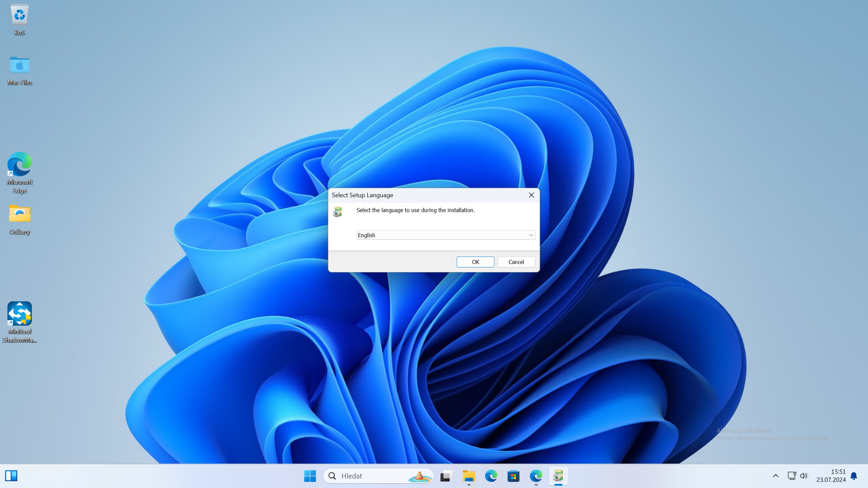868x488 pixels.
Task: Click the Windows Start button
Action: click(x=310, y=476)
